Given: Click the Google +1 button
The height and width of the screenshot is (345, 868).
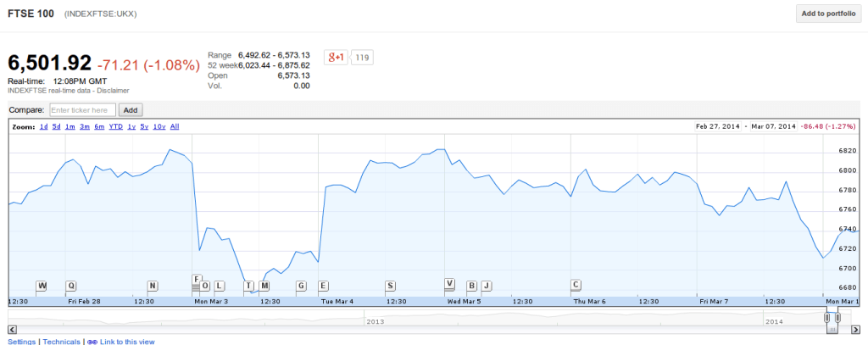Looking at the screenshot, I should pyautogui.click(x=336, y=57).
